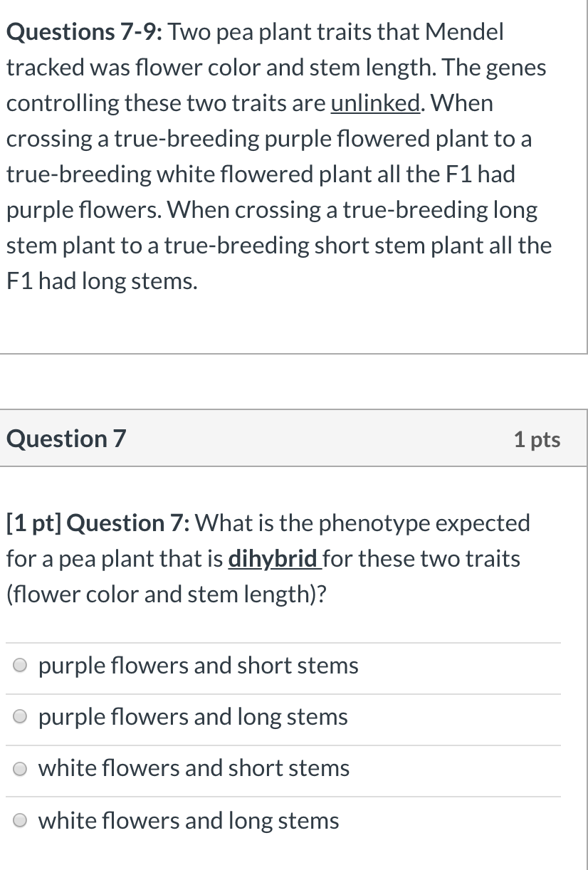Click the bolded phrase [1 pt] Question 7

91,523
